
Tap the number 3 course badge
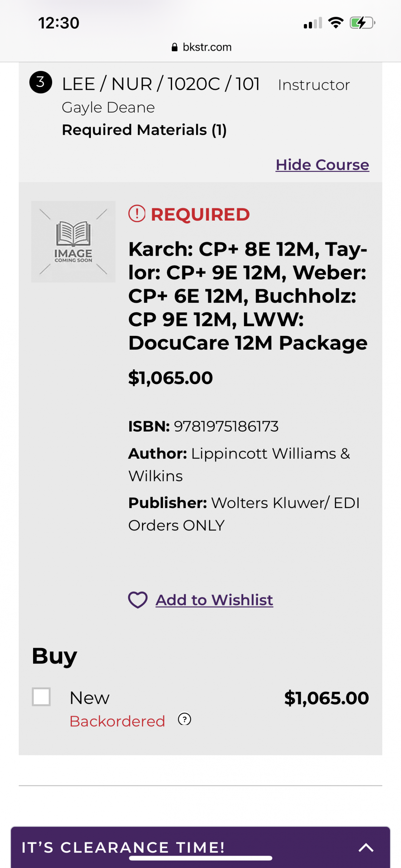40,82
